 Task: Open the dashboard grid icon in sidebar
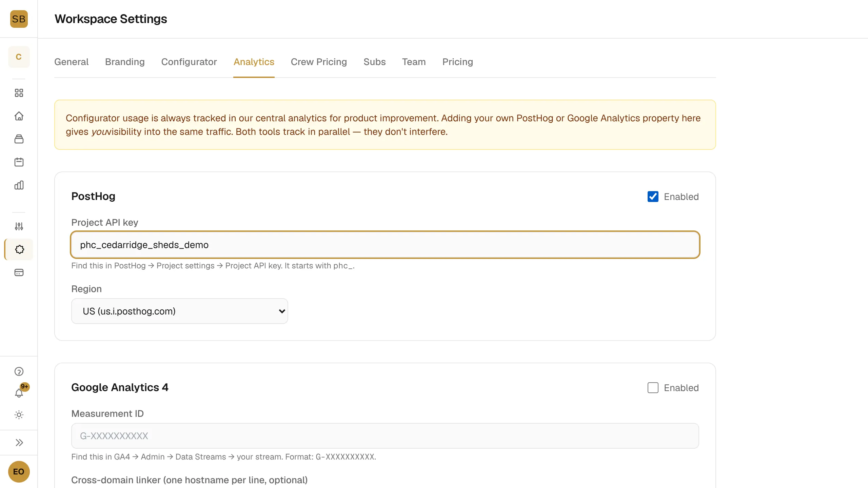coord(19,93)
